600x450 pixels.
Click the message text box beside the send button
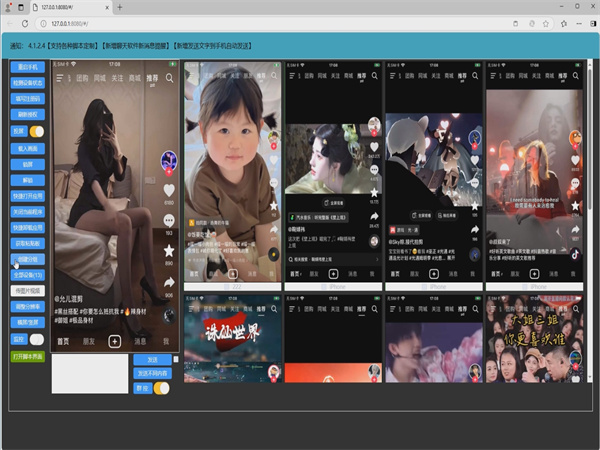point(89,373)
